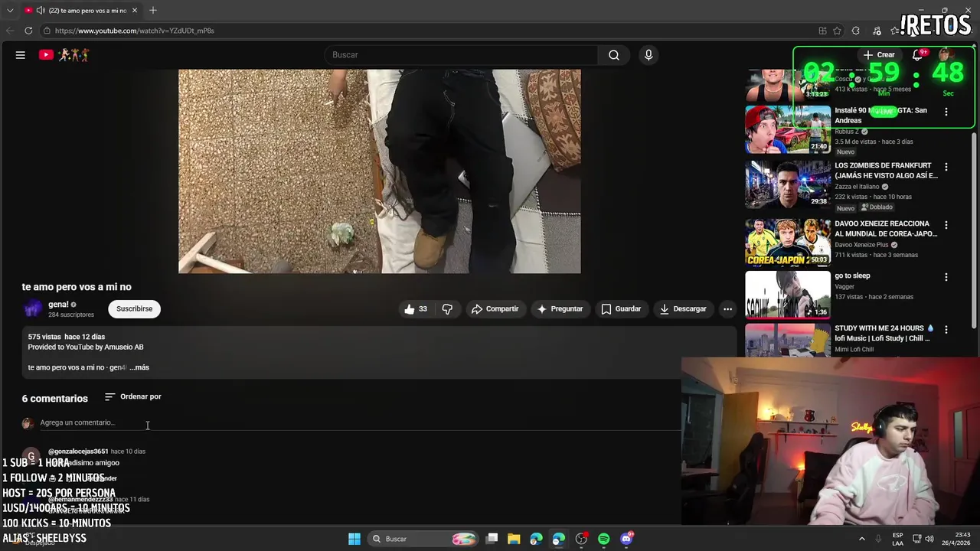Open the split screen apps icon in address bar
Viewport: 980px width, 551px height.
pos(822,31)
